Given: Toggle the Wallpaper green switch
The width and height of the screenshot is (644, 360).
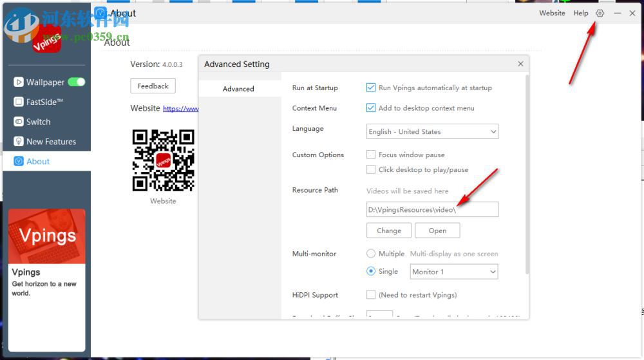Looking at the screenshot, I should (x=77, y=82).
